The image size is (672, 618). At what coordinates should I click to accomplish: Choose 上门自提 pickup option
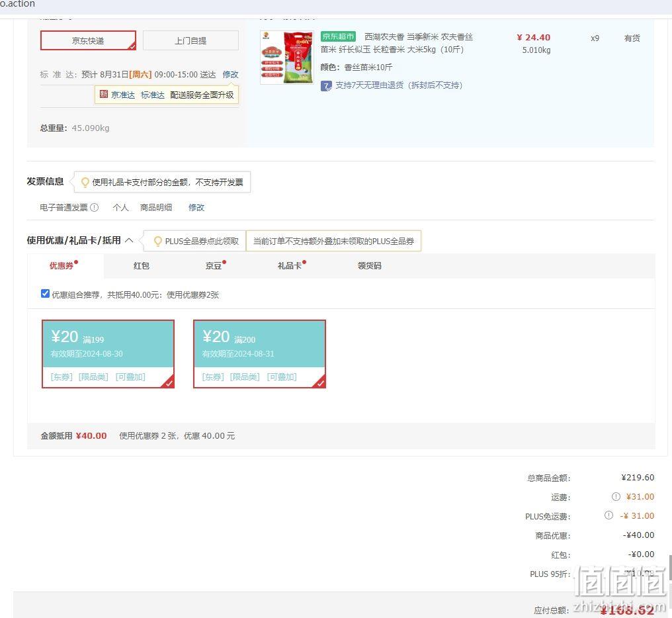click(190, 41)
